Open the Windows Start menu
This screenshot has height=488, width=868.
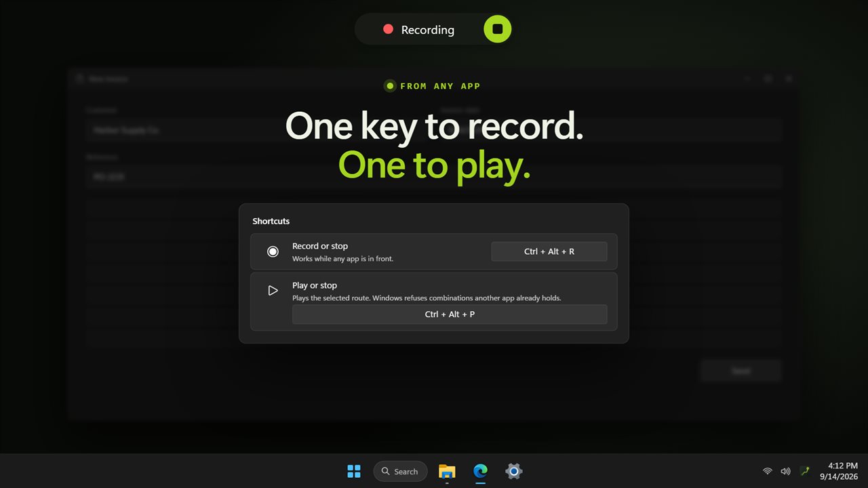354,471
